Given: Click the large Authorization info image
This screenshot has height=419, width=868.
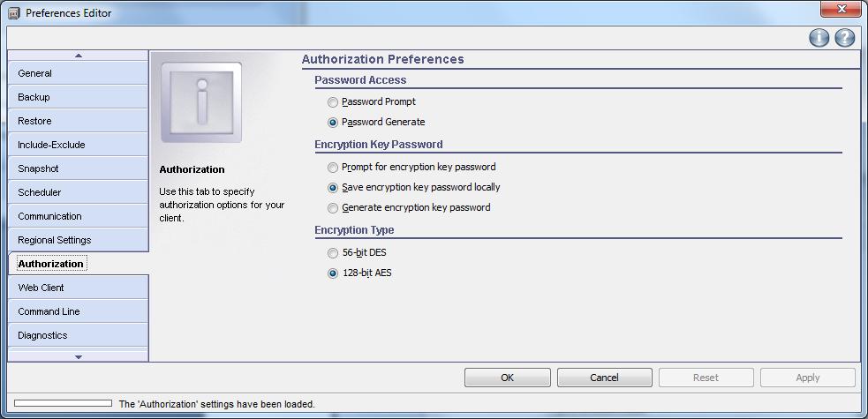Looking at the screenshot, I should coord(201,102).
